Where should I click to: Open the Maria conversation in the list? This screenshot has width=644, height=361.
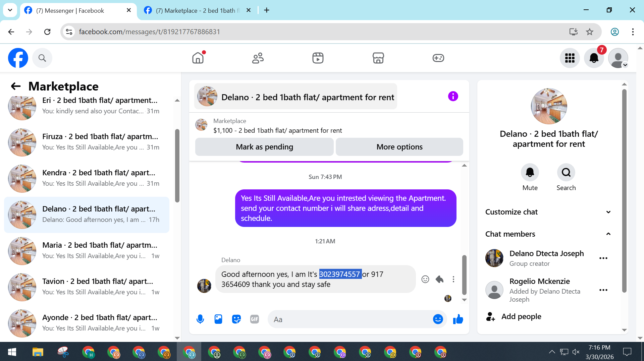click(87, 250)
